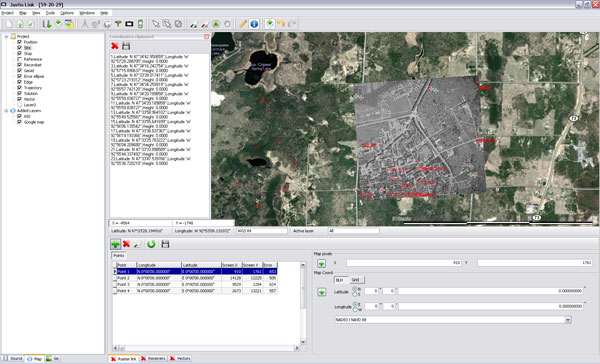Collapse the Project tree node
This screenshot has width=600, height=364.
(x=6, y=36)
